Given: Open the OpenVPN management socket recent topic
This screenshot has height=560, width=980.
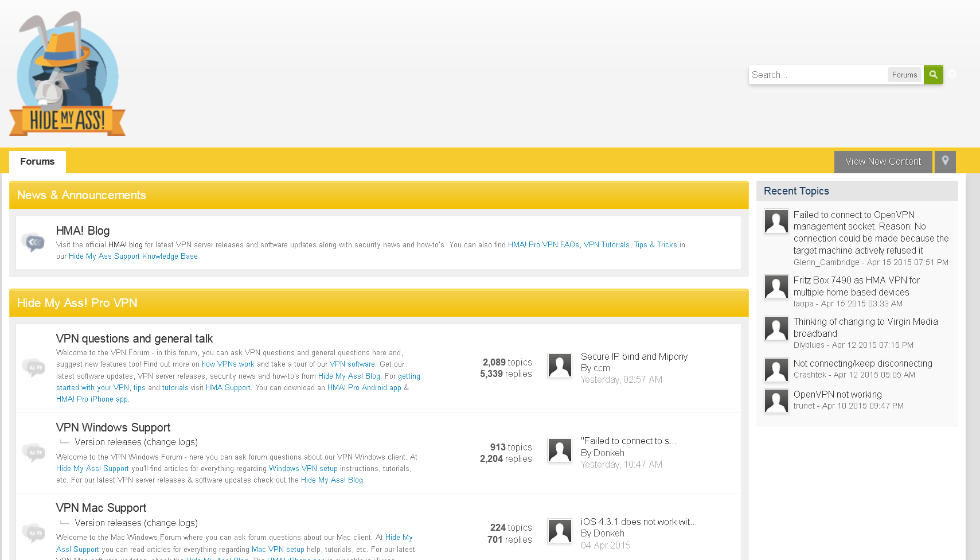Looking at the screenshot, I should pos(871,232).
